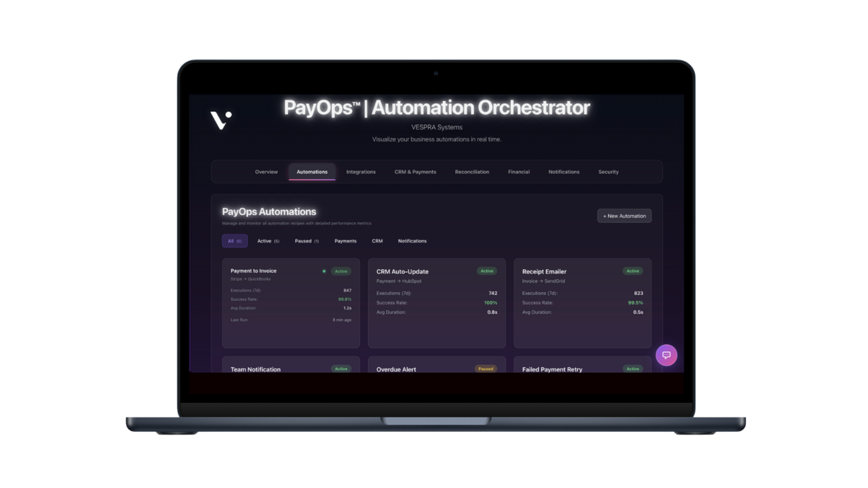Toggle the Active (5) filter
The width and height of the screenshot is (868, 488).
point(268,241)
